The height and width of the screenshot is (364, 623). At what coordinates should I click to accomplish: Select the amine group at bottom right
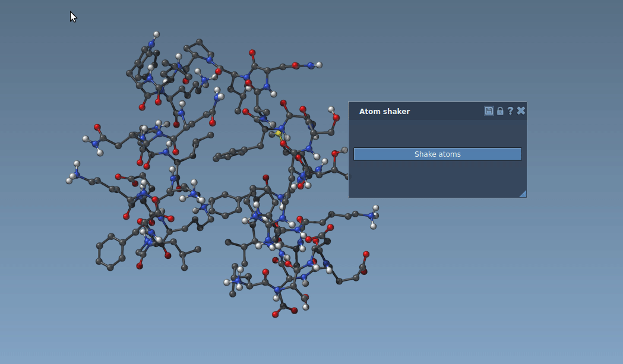[371, 216]
